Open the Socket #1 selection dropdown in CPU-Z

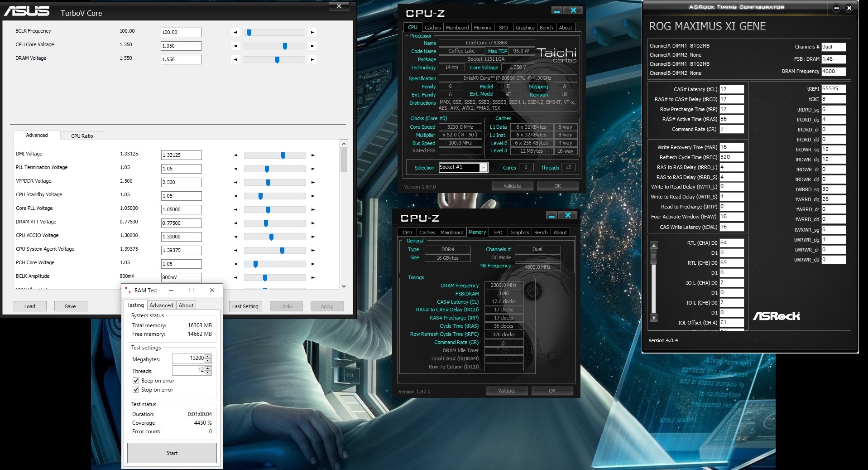pyautogui.click(x=484, y=168)
